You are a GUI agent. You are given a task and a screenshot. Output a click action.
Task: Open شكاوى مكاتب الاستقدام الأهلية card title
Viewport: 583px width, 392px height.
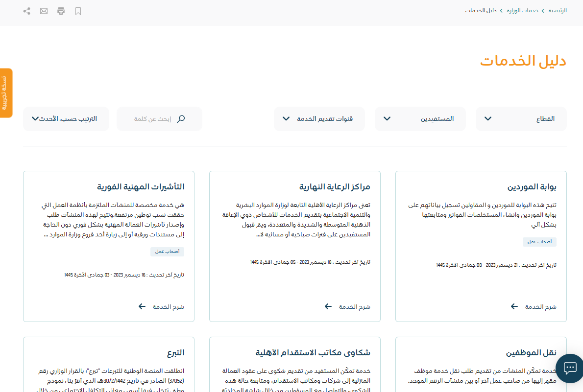pyautogui.click(x=313, y=352)
